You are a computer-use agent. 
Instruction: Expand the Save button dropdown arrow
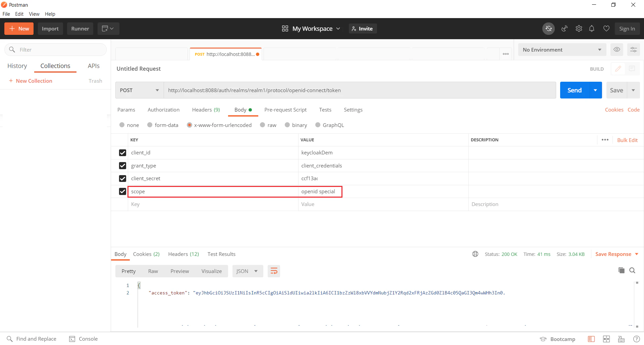coord(633,90)
